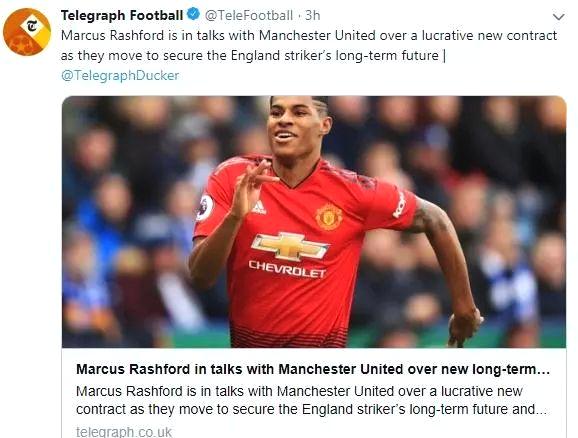
Task: Expand the tweet options chevron menu
Action: [558, 17]
